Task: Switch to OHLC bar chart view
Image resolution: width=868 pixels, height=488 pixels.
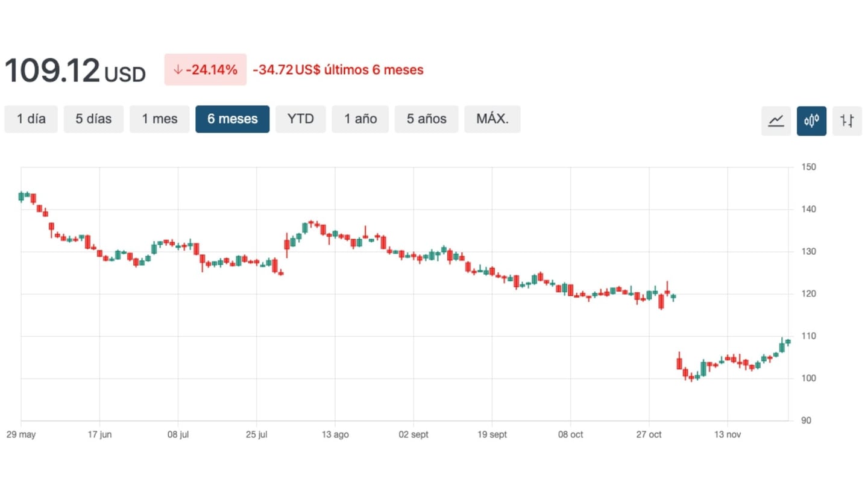Action: point(847,120)
